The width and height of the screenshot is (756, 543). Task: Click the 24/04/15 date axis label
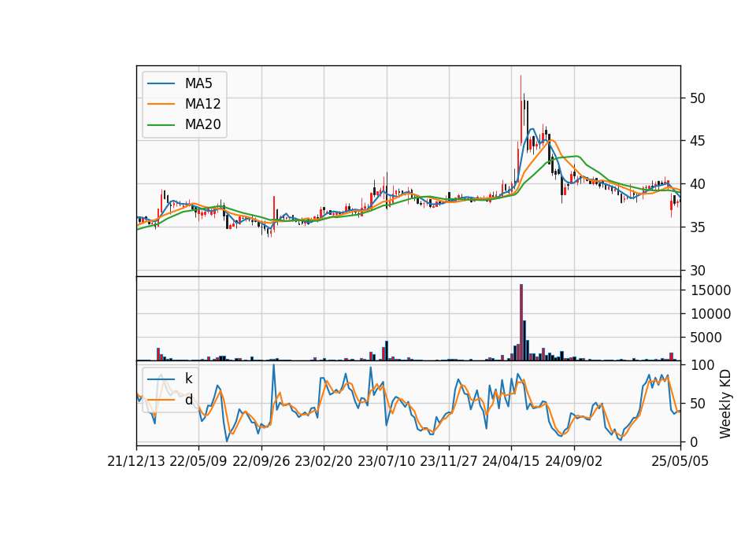coord(511,461)
